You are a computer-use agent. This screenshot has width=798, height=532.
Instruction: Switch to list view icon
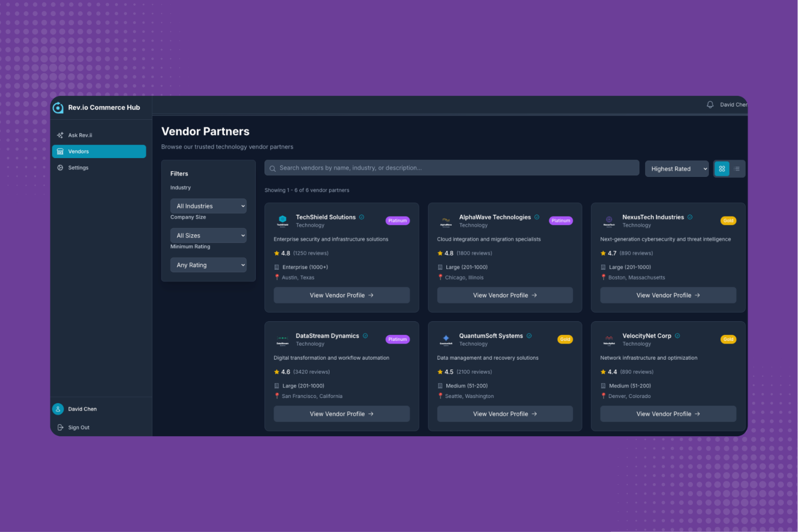coord(737,168)
